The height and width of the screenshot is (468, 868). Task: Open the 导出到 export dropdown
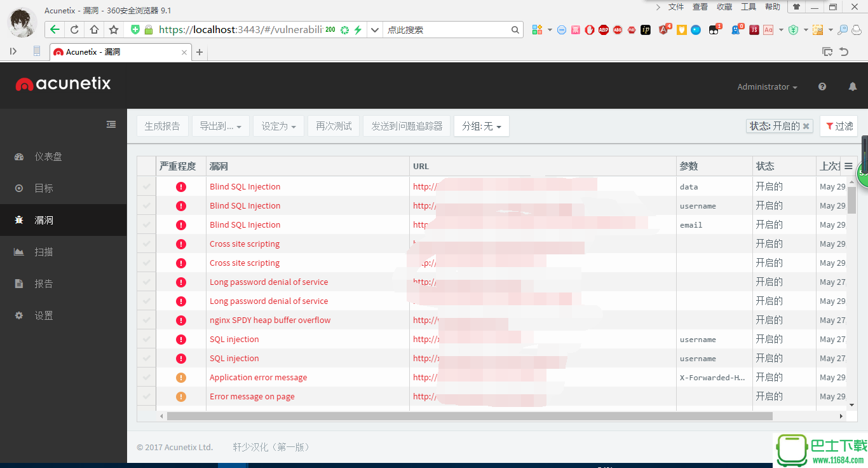coord(220,126)
